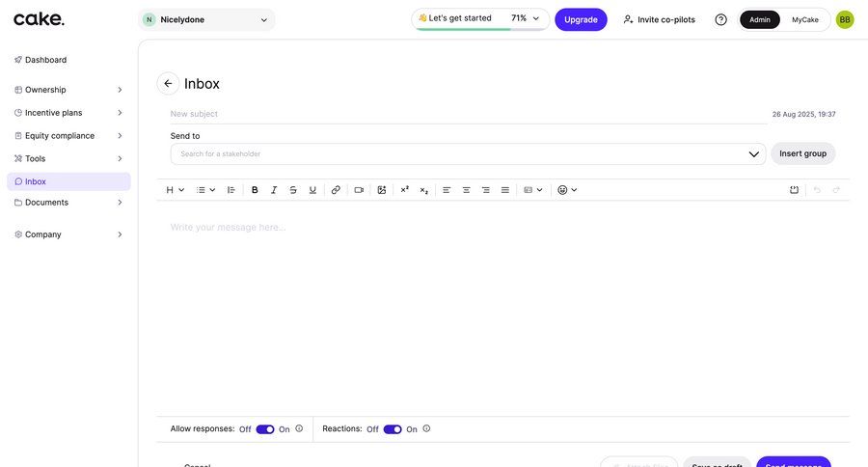This screenshot has width=868, height=467.
Task: Open the emoji picker dropdown
Action: click(x=567, y=190)
